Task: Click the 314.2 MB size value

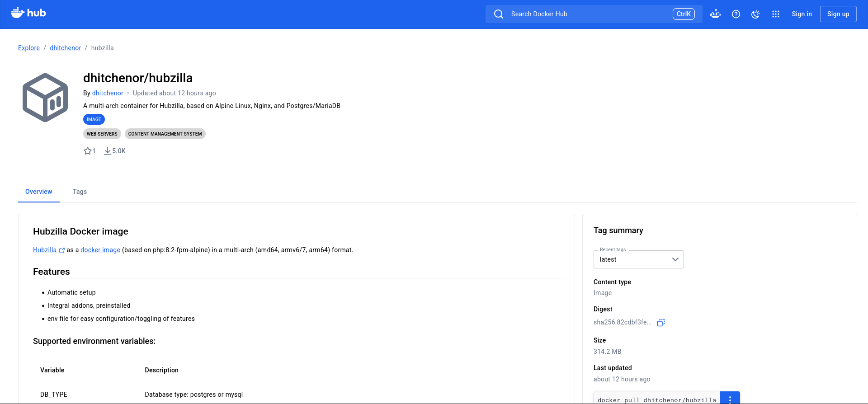Action: [608, 352]
